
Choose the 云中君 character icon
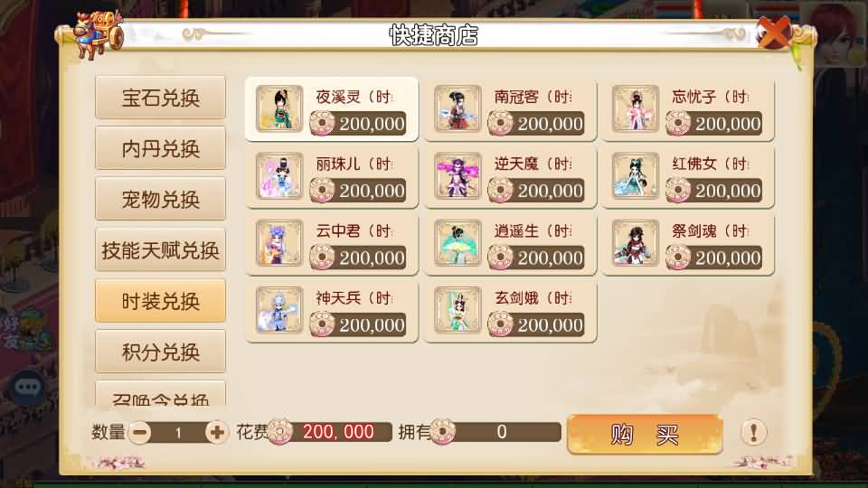click(x=279, y=243)
